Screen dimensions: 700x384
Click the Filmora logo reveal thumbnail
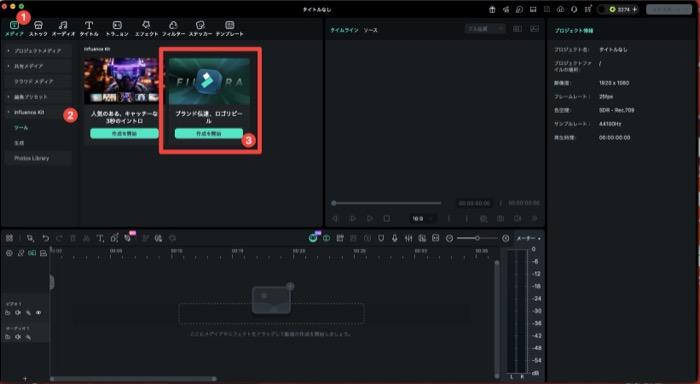[209, 81]
